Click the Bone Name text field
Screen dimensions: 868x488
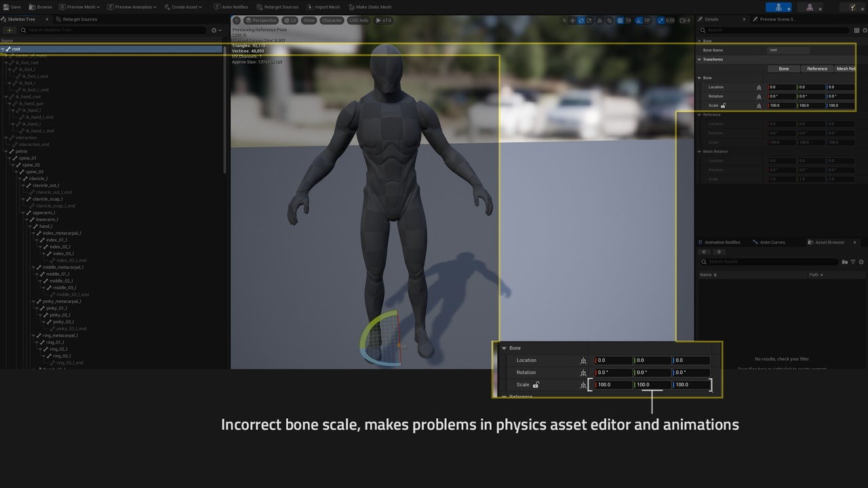[x=788, y=50]
